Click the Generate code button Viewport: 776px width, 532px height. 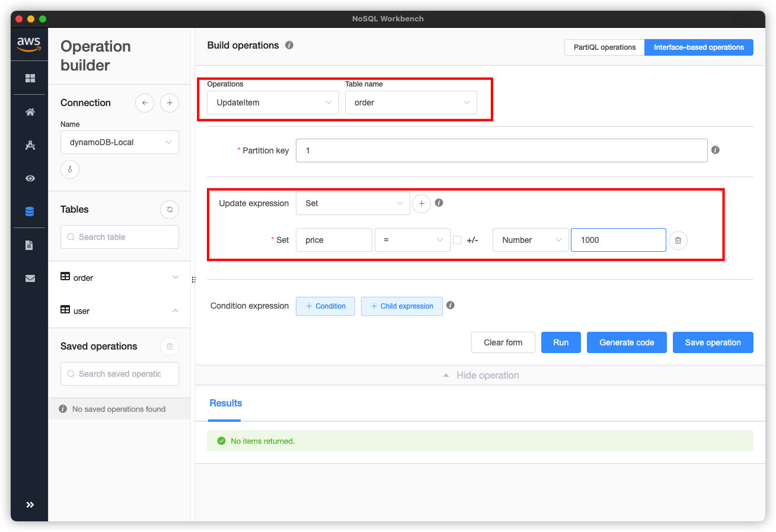pos(627,342)
